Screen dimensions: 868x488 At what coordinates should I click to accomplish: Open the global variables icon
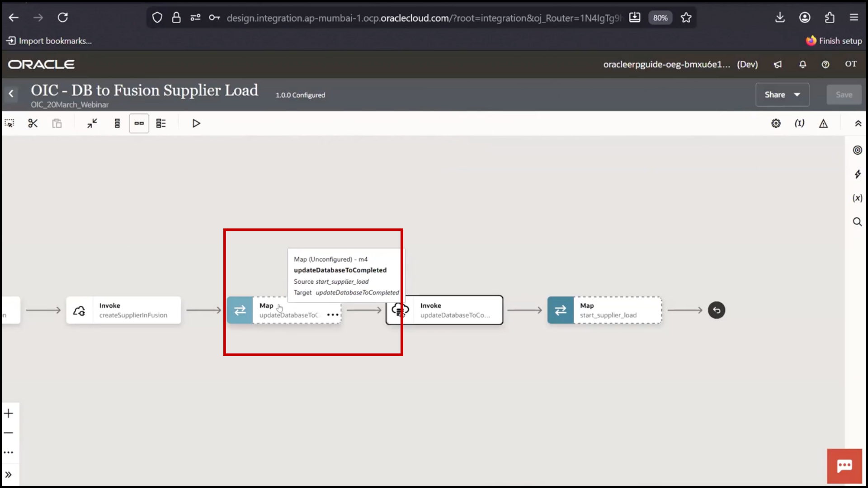[800, 123]
